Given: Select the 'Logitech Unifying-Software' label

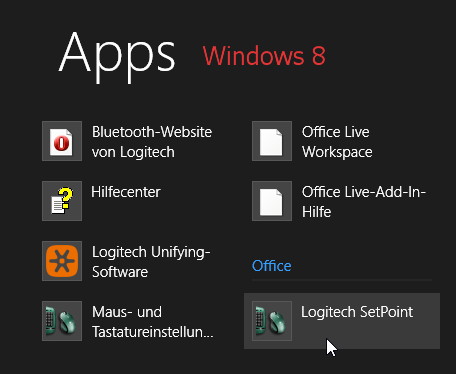Looking at the screenshot, I should pyautogui.click(x=151, y=262).
